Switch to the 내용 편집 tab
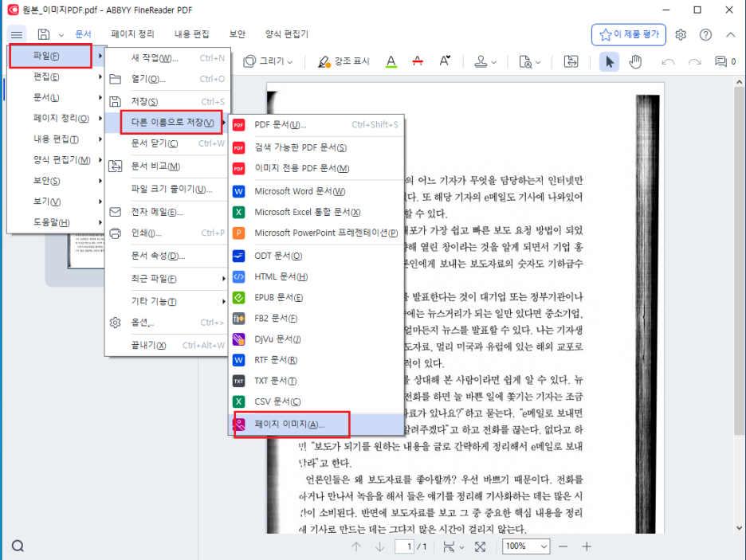Viewport: 746px width, 560px height. 192,34
